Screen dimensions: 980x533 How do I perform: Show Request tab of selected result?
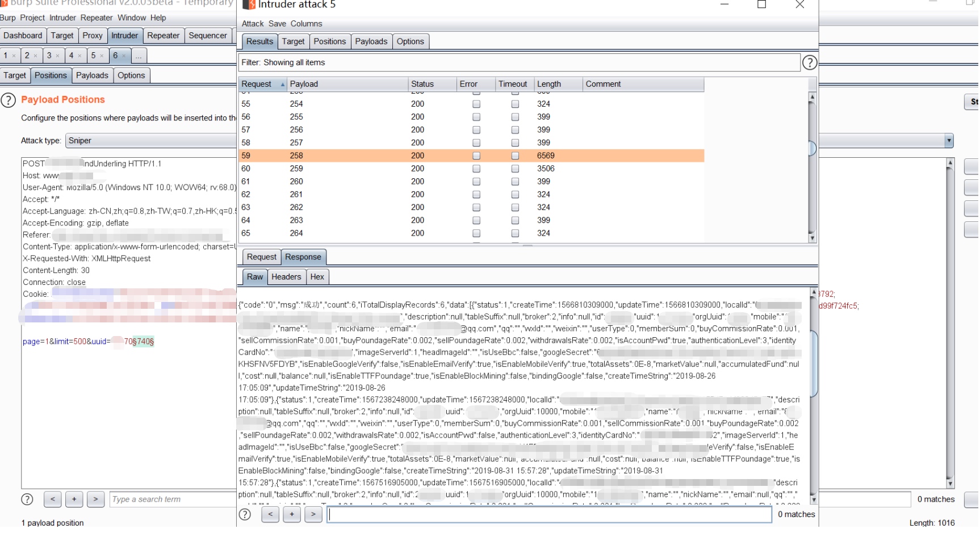coord(261,257)
